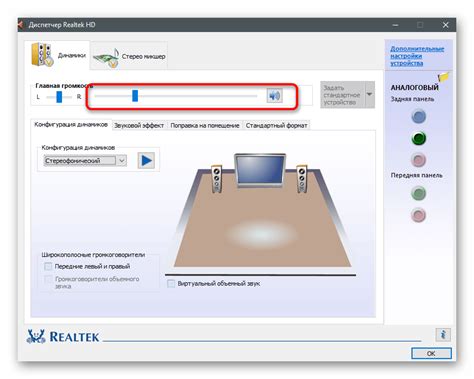Viewport: 474px width, 379px height.
Task: Click the pink rear panel jack
Action: (419, 160)
